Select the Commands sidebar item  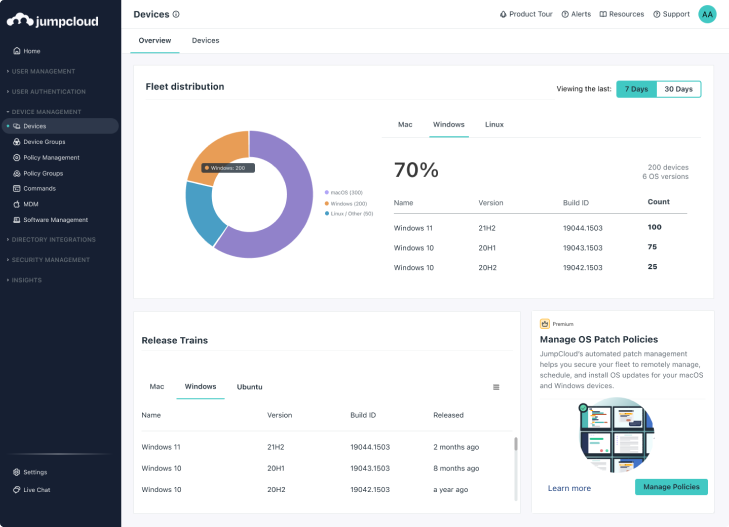click(39, 188)
